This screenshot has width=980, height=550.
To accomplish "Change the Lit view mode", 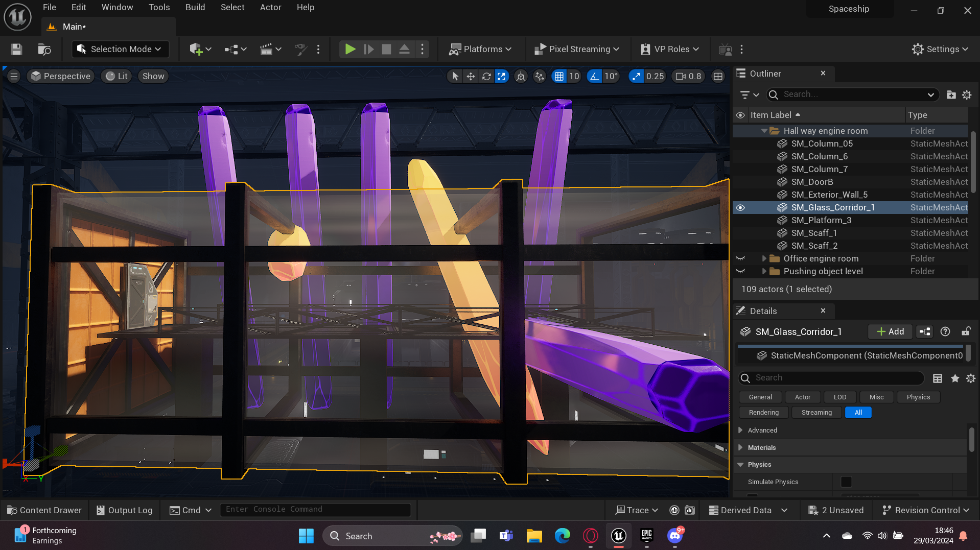I will pos(116,76).
